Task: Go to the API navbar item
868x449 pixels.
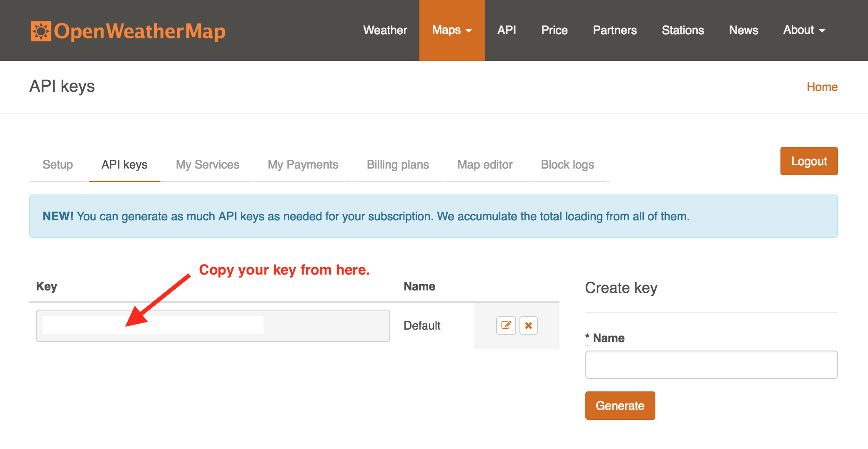Action: (507, 30)
